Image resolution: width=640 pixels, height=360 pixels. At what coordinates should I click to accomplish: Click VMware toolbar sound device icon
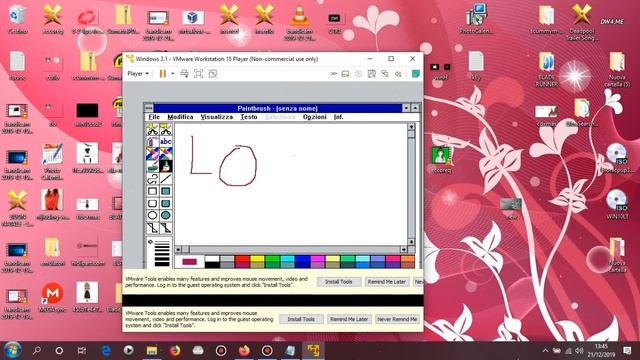[x=398, y=73]
